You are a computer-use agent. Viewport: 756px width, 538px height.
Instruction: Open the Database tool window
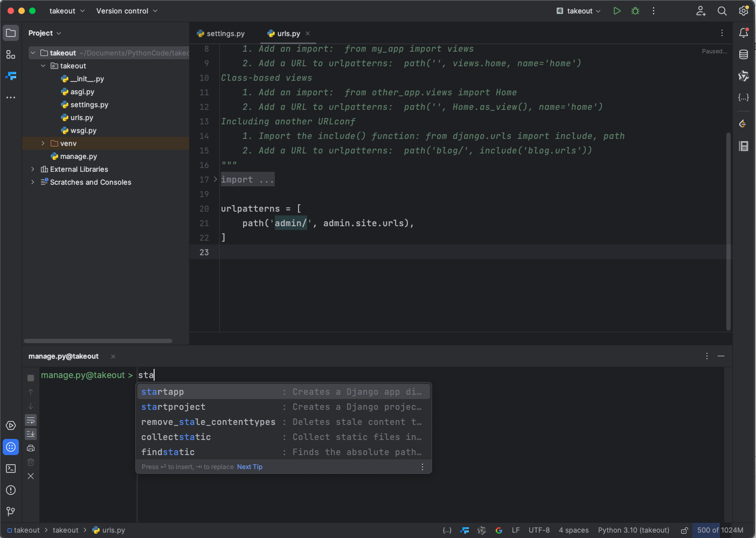(744, 54)
